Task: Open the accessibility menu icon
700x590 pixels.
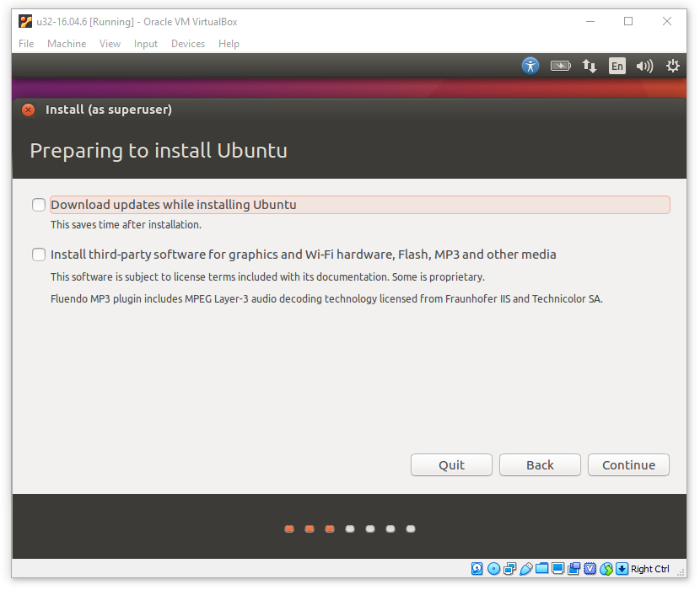Action: [x=530, y=66]
